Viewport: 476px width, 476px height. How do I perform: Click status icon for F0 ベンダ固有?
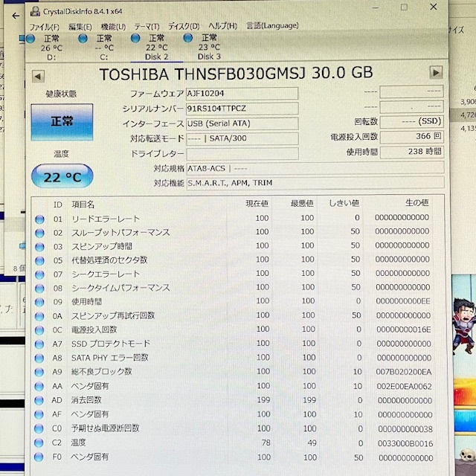pyautogui.click(x=39, y=457)
